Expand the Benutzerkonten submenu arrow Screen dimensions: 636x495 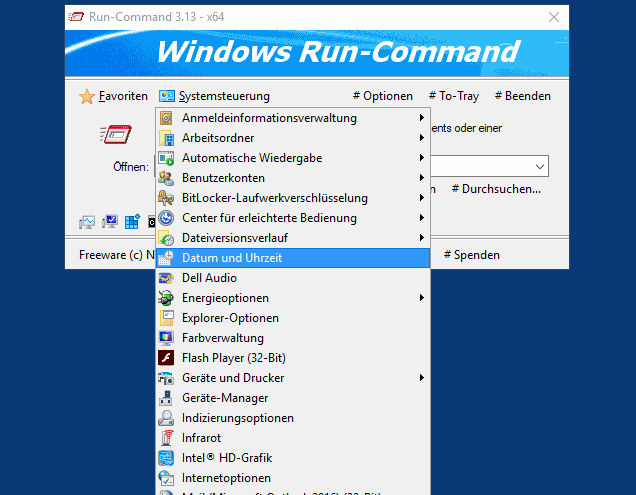click(x=422, y=178)
